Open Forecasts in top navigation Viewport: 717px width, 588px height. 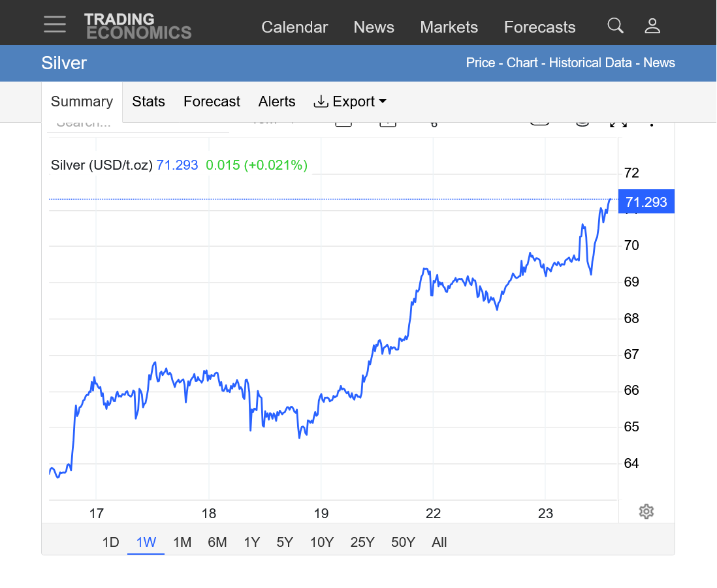coord(539,27)
